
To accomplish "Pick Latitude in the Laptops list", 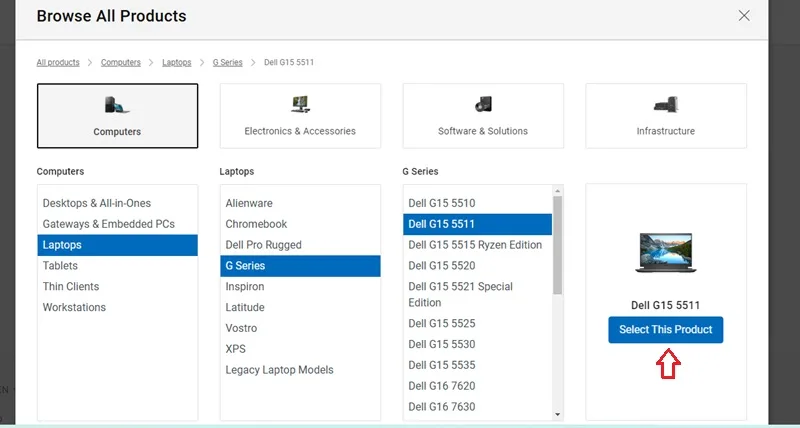I will [300, 308].
